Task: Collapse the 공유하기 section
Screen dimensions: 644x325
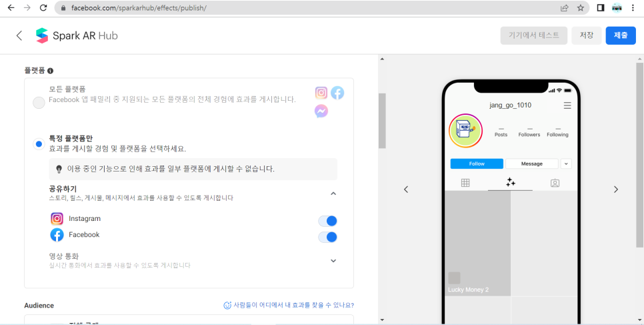Action: point(333,194)
